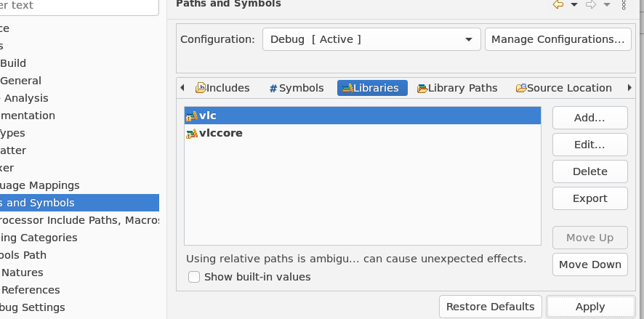
Task: Show more tabs with right arrow
Action: tap(629, 87)
